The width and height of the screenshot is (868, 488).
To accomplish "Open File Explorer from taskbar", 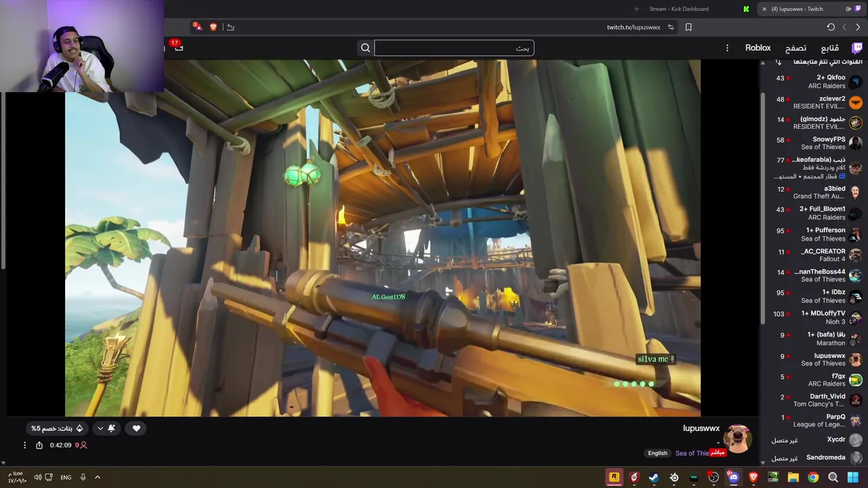I will point(793,477).
